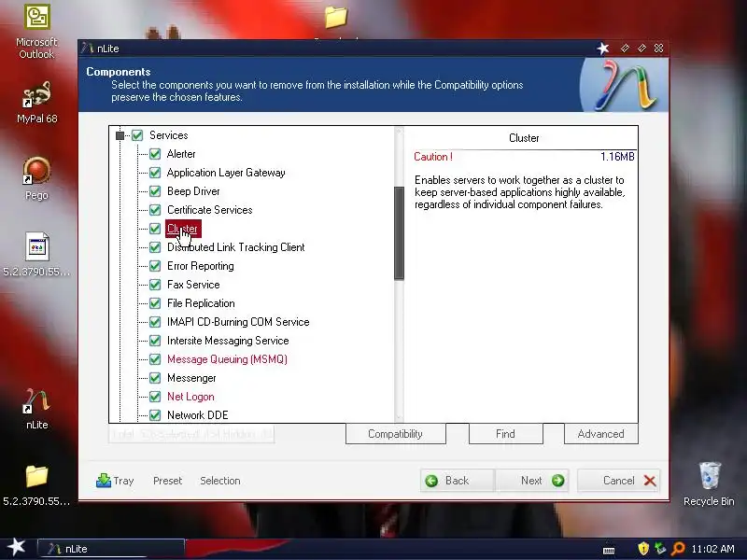Toggle the Messenger checkbox
The width and height of the screenshot is (747, 560).
point(155,378)
